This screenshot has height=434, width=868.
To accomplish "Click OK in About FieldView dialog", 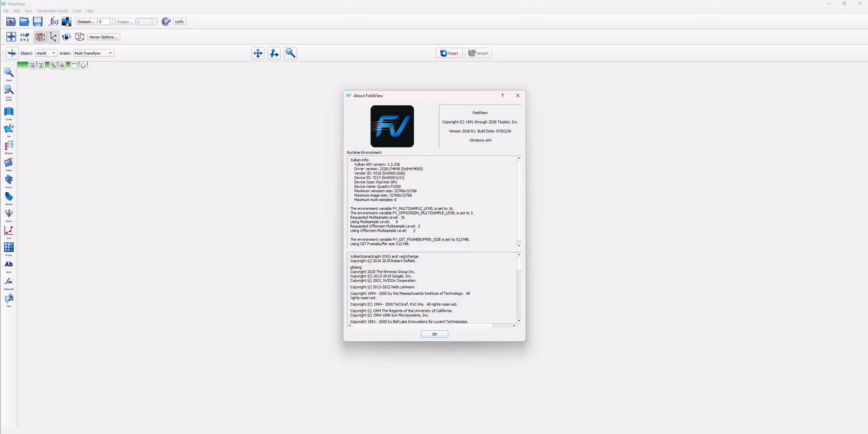I will pos(434,334).
